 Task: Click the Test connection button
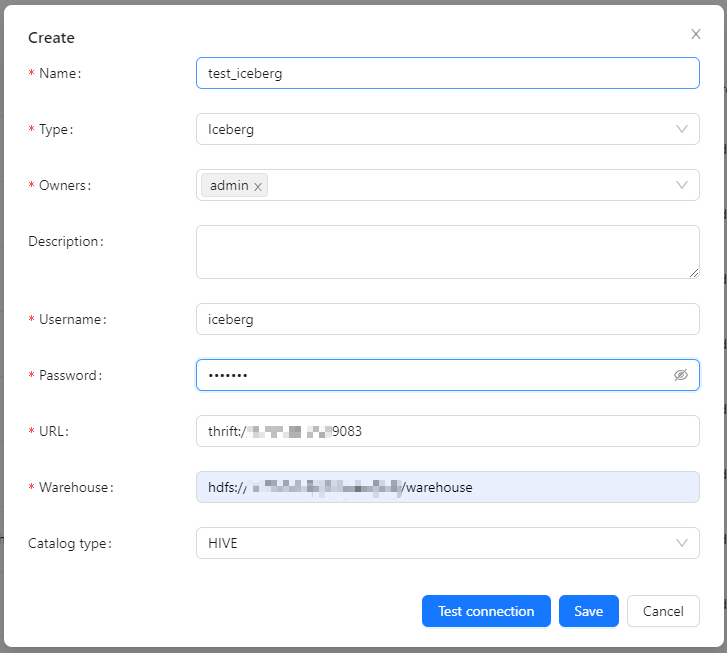tap(486, 611)
